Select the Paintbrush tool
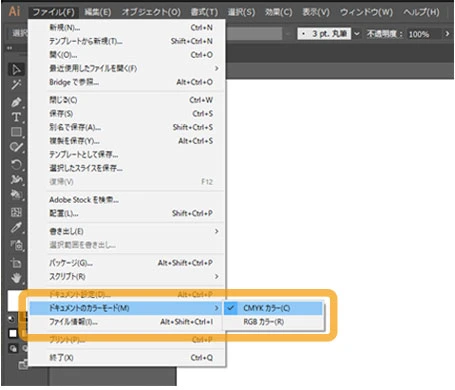The image size is (455, 390). click(x=16, y=147)
